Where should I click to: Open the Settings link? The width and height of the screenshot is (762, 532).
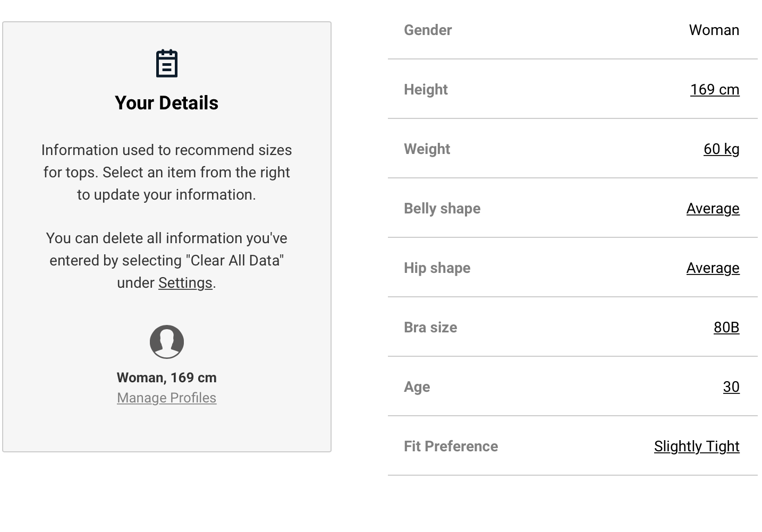(185, 283)
